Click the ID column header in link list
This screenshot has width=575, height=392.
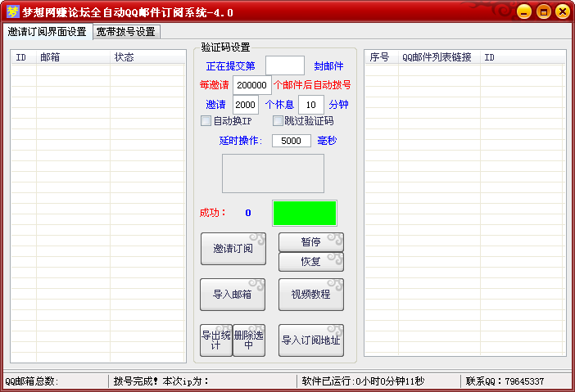523,57
